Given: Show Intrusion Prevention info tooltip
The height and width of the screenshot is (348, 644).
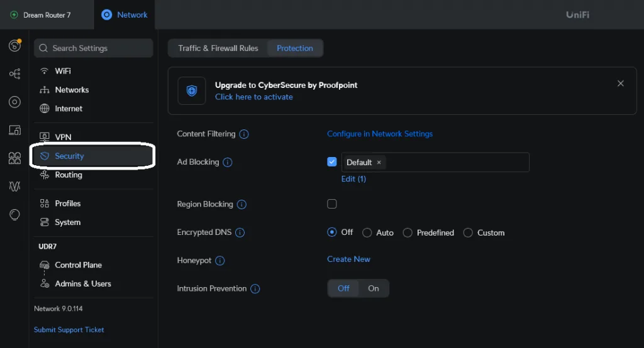Looking at the screenshot, I should [255, 289].
